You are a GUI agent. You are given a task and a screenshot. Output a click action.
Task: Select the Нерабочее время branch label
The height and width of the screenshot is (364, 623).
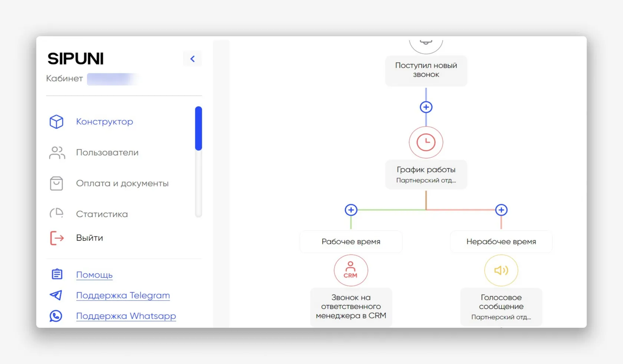click(x=501, y=241)
